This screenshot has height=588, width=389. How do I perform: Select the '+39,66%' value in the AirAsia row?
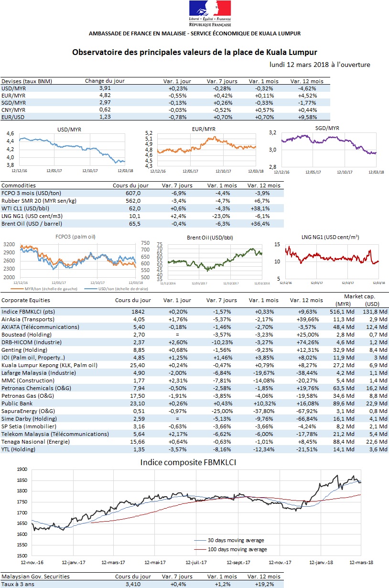(x=309, y=319)
